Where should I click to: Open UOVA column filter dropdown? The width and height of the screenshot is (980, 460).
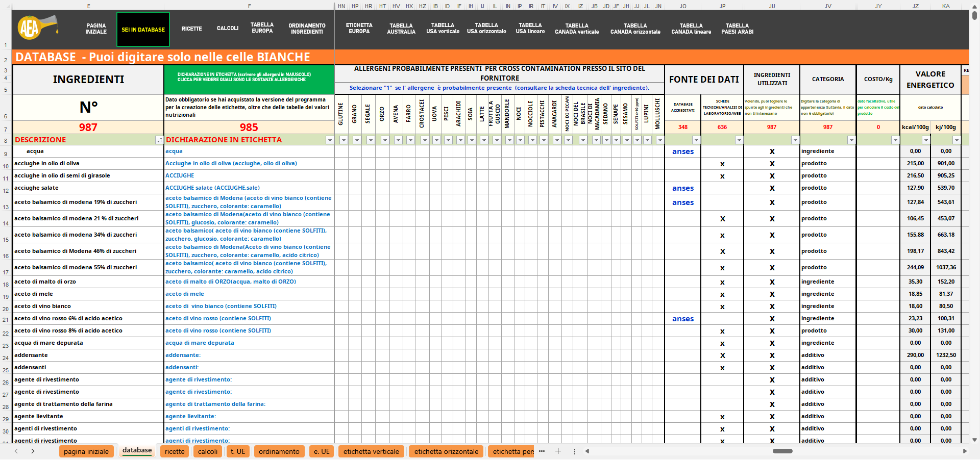[436, 140]
